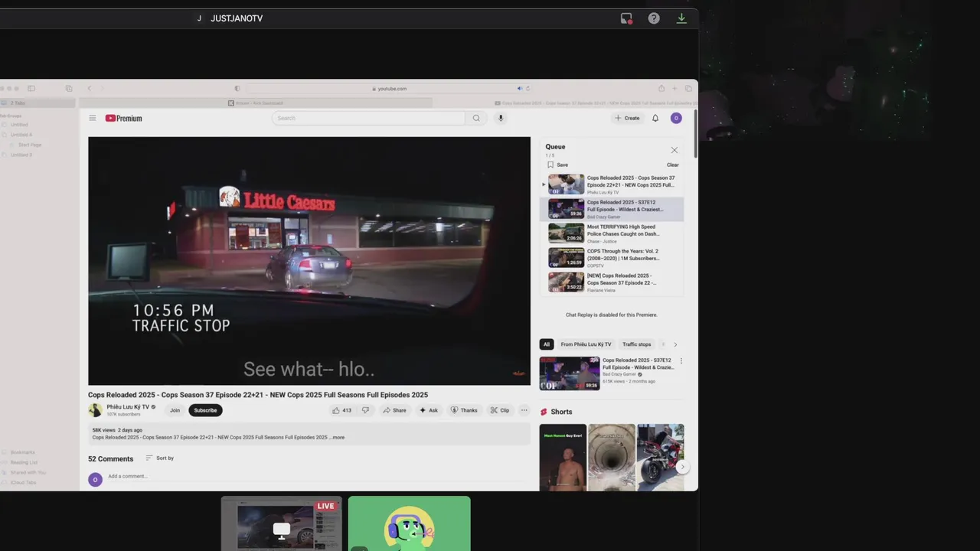Click the video player showing Little Caesars
Screen dimensions: 980x551
click(x=309, y=261)
